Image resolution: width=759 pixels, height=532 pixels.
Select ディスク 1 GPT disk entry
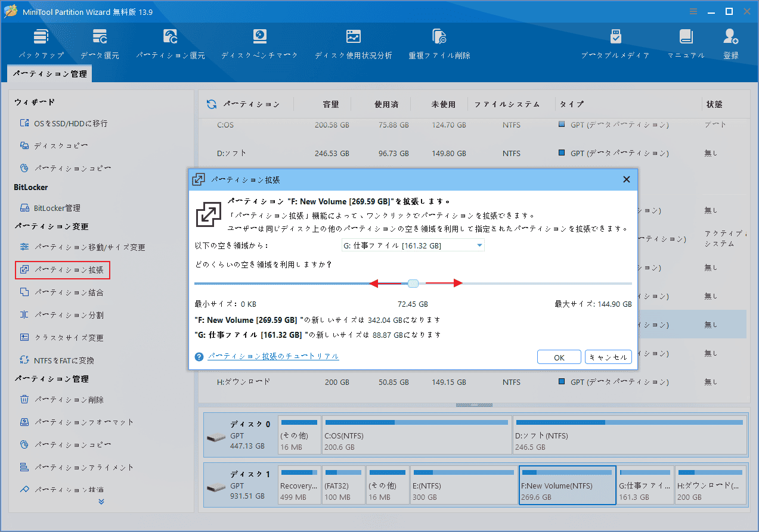click(240, 486)
